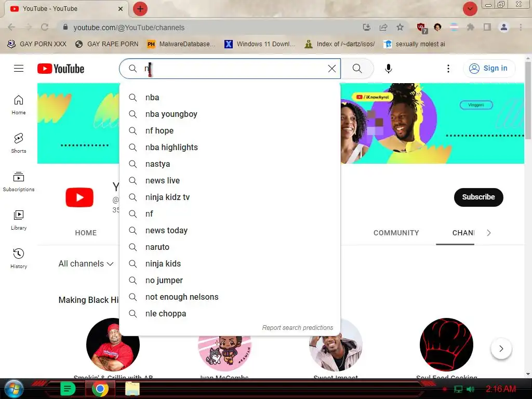The height and width of the screenshot is (399, 532).
Task: Pick the 'nf hope' suggestion
Action: pos(230,130)
